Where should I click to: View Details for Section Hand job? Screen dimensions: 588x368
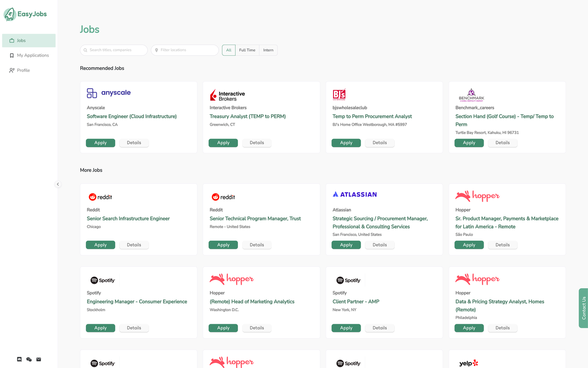(503, 143)
